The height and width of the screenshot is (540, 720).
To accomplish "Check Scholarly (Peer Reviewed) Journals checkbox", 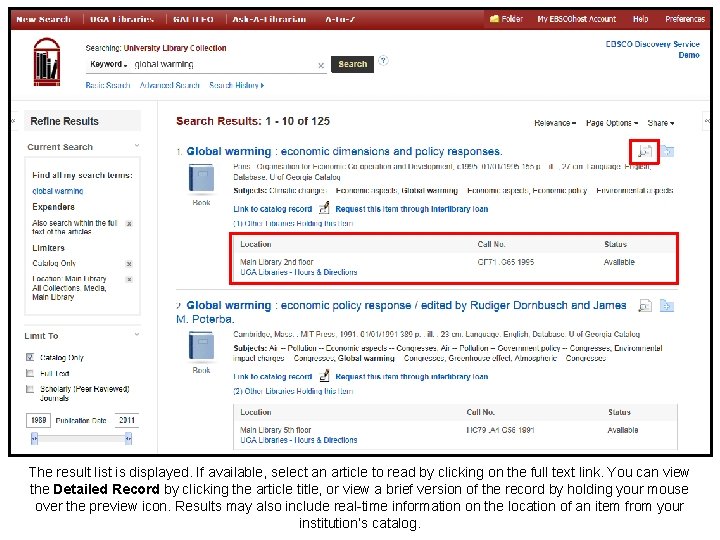I will [30, 389].
